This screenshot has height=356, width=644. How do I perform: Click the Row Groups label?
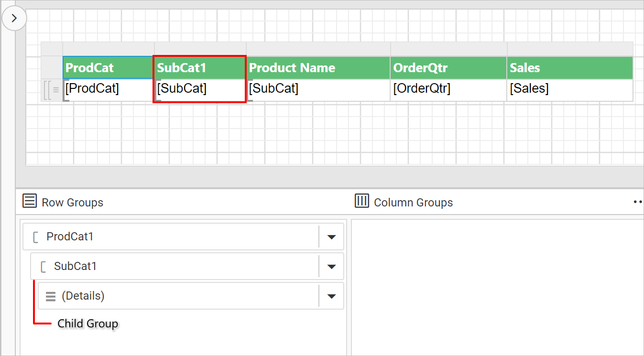point(73,203)
